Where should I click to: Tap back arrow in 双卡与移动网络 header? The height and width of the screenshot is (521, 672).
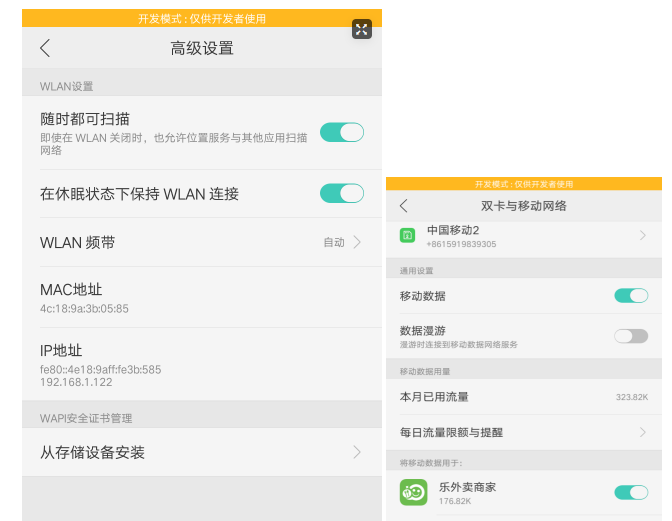point(404,206)
